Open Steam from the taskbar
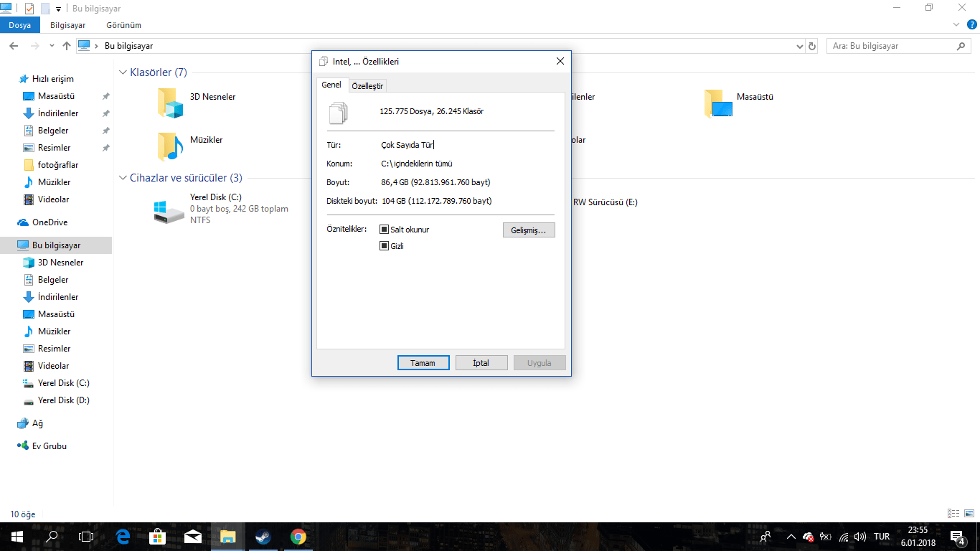Viewport: 980px width, 551px height. (263, 537)
